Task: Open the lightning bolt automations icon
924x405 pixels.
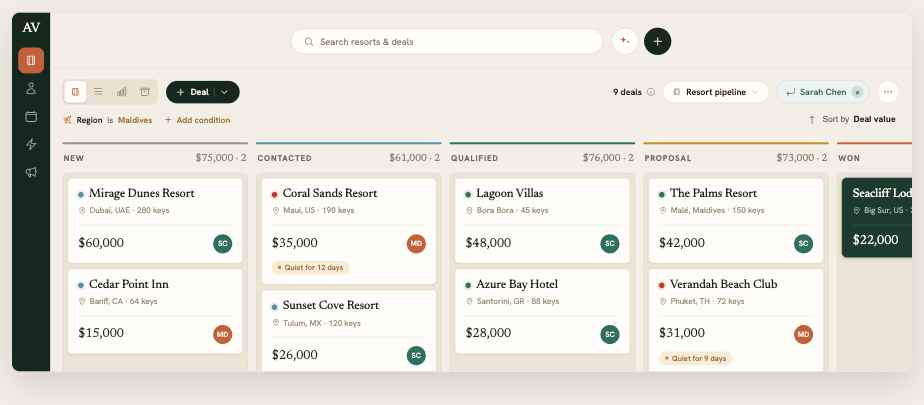Action: pos(31,144)
